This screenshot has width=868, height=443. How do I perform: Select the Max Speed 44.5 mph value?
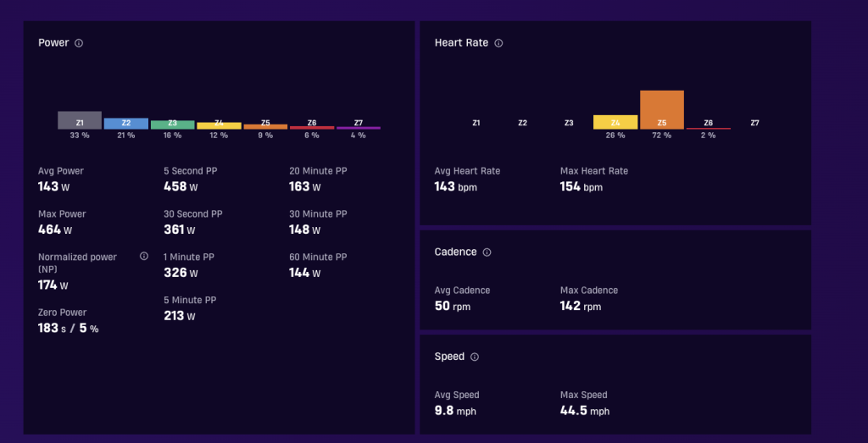[x=585, y=411]
